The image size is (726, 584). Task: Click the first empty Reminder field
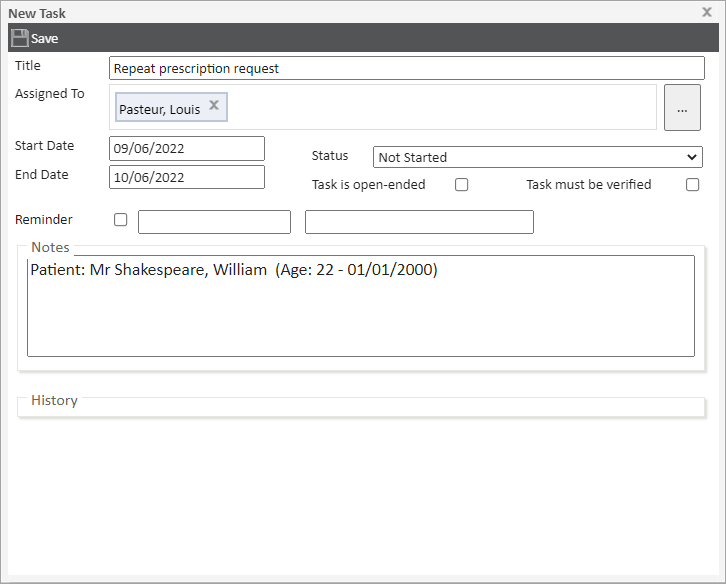coord(214,222)
